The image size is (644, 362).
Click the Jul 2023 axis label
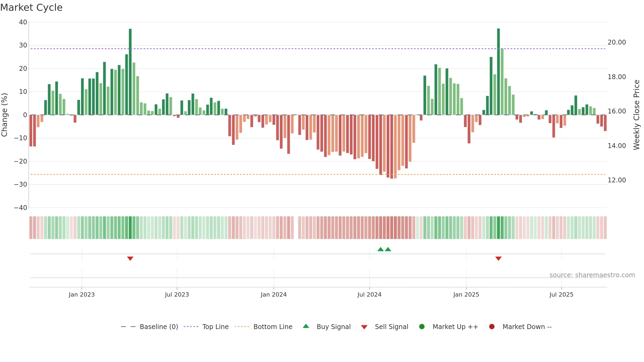177,294
